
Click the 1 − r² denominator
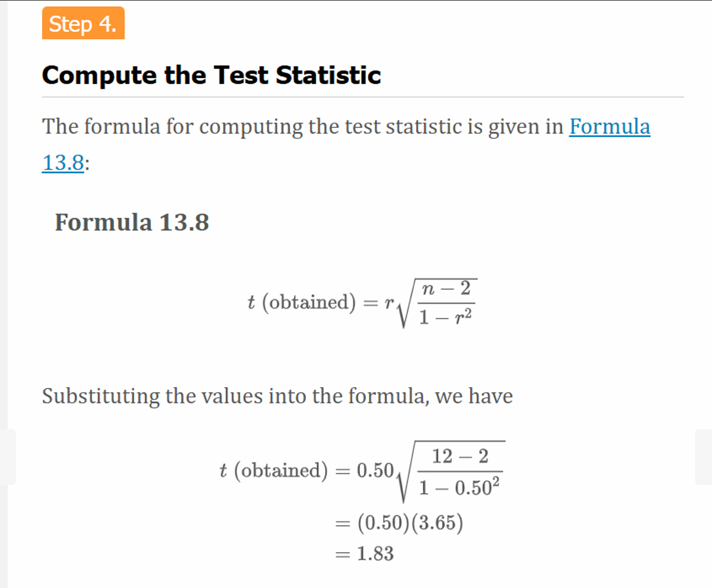tap(445, 318)
